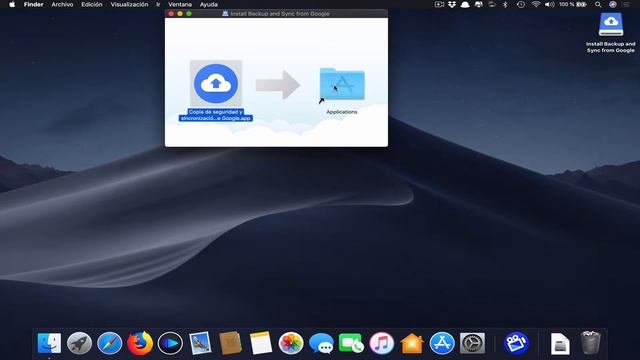Open App Store in the Dock
The width and height of the screenshot is (640, 360).
click(442, 343)
